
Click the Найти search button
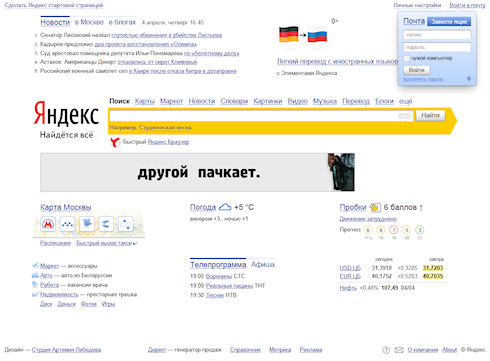click(x=430, y=115)
